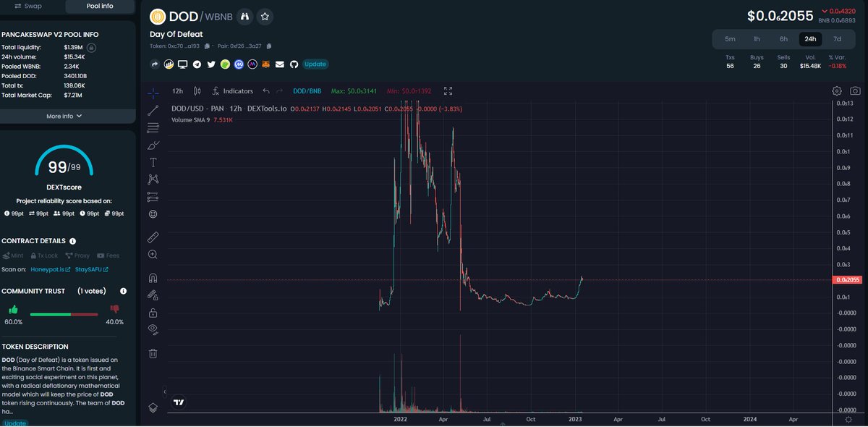Open the 12h interval selector
This screenshot has width=868, height=427.
pos(177,91)
